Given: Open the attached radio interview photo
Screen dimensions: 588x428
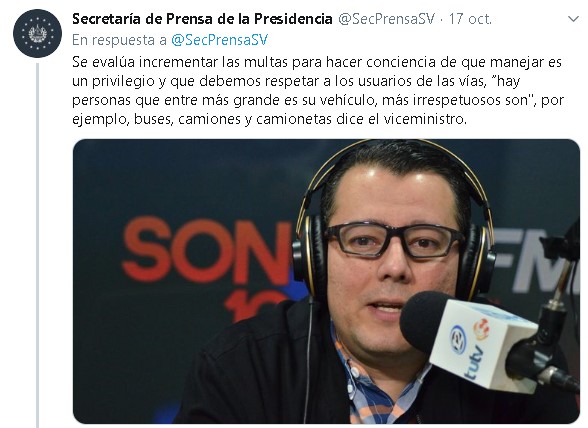Looking at the screenshot, I should (x=326, y=281).
